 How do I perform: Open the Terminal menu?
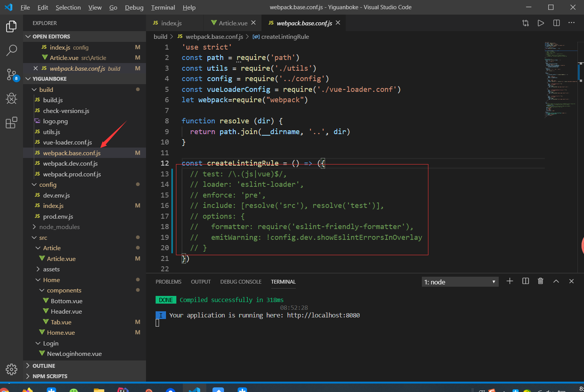(x=163, y=7)
